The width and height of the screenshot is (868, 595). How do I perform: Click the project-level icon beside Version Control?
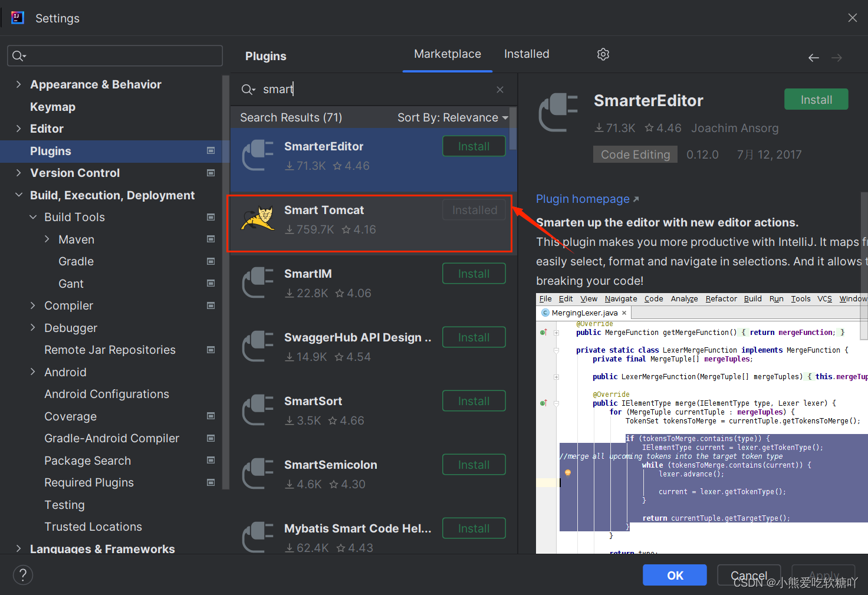click(x=211, y=173)
